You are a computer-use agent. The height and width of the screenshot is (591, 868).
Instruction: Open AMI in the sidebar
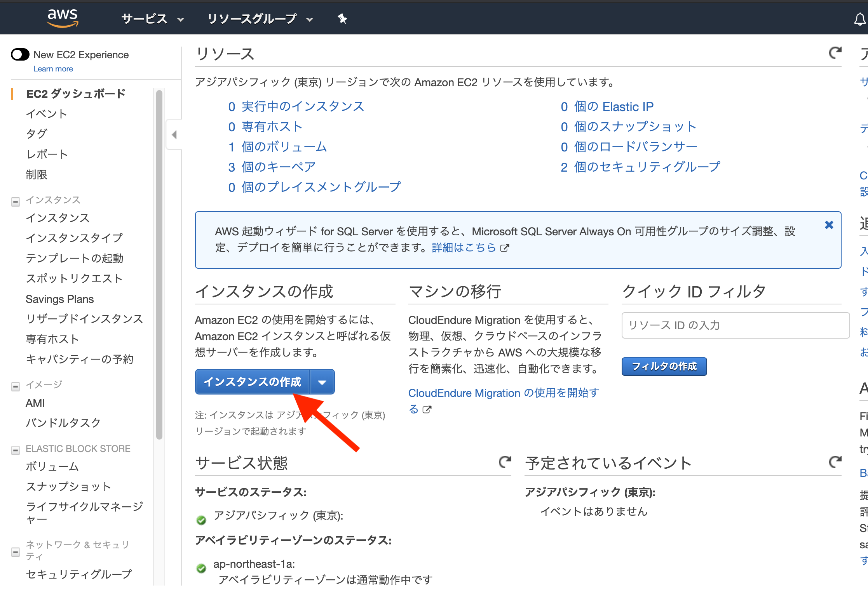pyautogui.click(x=35, y=403)
